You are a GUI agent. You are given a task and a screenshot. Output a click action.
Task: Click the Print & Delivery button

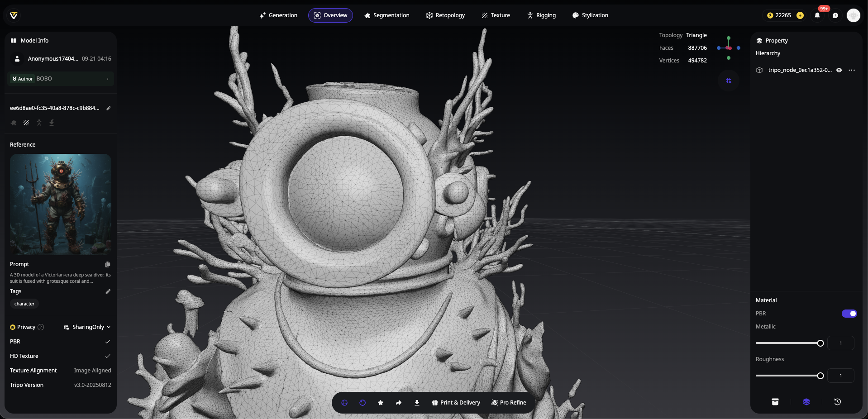456,403
